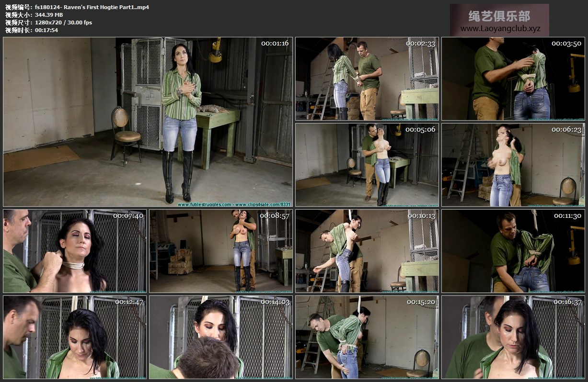Click the 00:17:54 duration text
588x382 pixels.
pos(46,30)
